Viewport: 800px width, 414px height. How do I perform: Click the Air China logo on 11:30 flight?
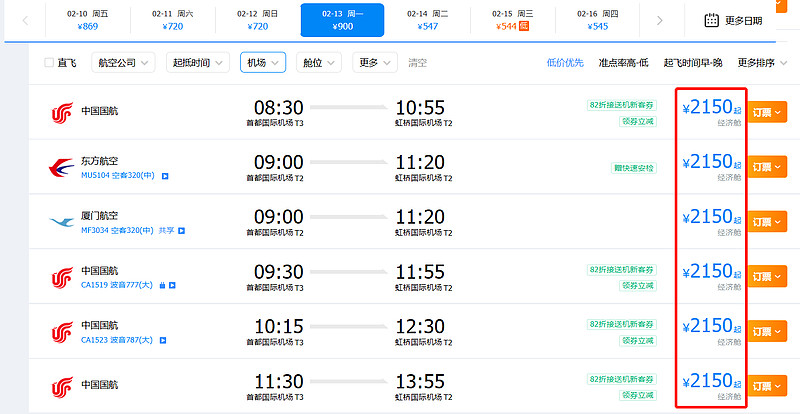(61, 385)
